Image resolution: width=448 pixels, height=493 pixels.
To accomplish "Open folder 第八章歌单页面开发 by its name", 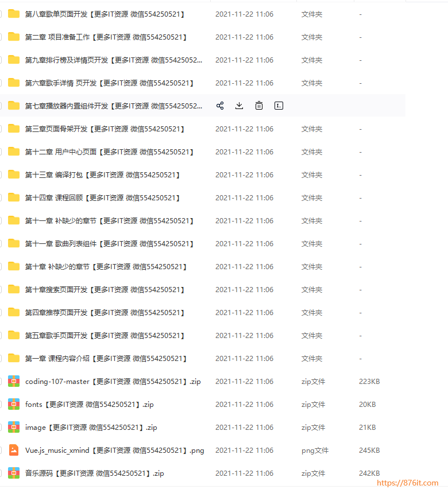I will 105,14.
